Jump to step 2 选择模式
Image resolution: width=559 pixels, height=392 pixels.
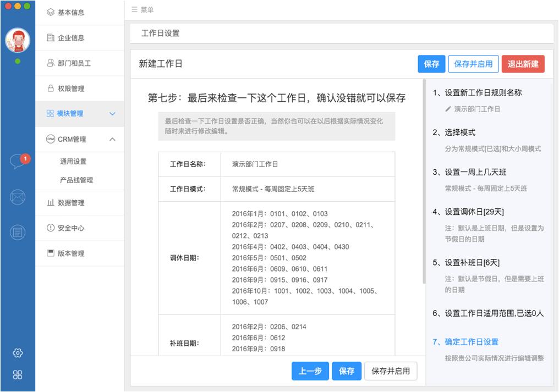(454, 132)
